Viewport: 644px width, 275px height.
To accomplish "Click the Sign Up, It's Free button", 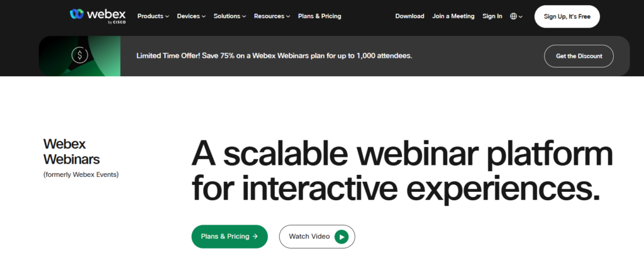I will click(x=567, y=16).
